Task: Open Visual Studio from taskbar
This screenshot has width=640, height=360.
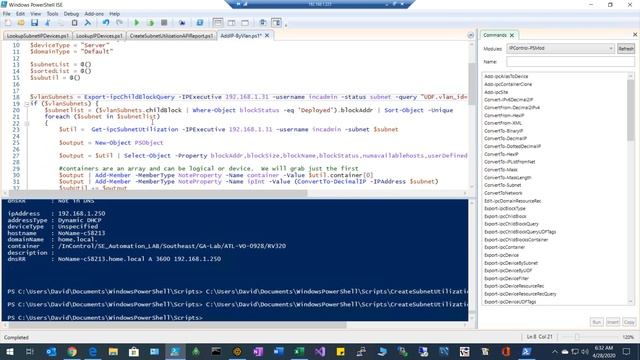Action: click(320, 351)
